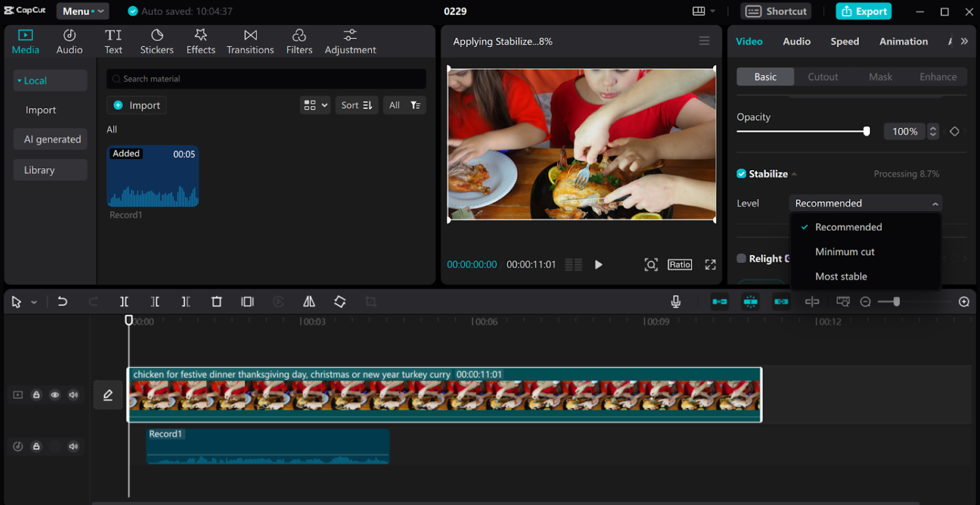Toggle visibility of the video track with the eye icon
The width and height of the screenshot is (980, 505).
(x=55, y=394)
